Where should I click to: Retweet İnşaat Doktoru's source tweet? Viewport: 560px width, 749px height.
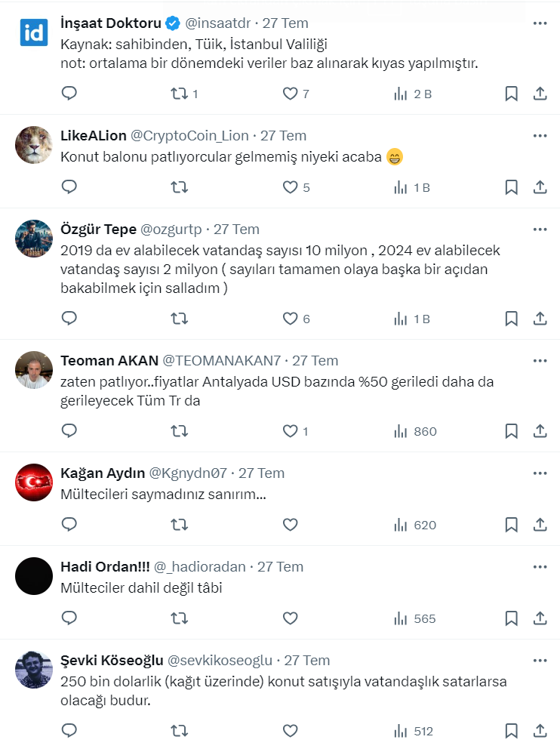[x=180, y=94]
